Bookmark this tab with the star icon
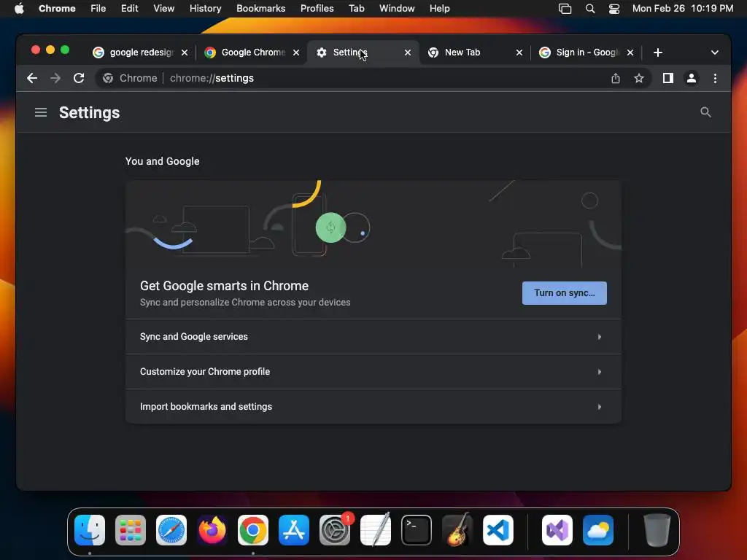This screenshot has height=560, width=747. (x=639, y=78)
